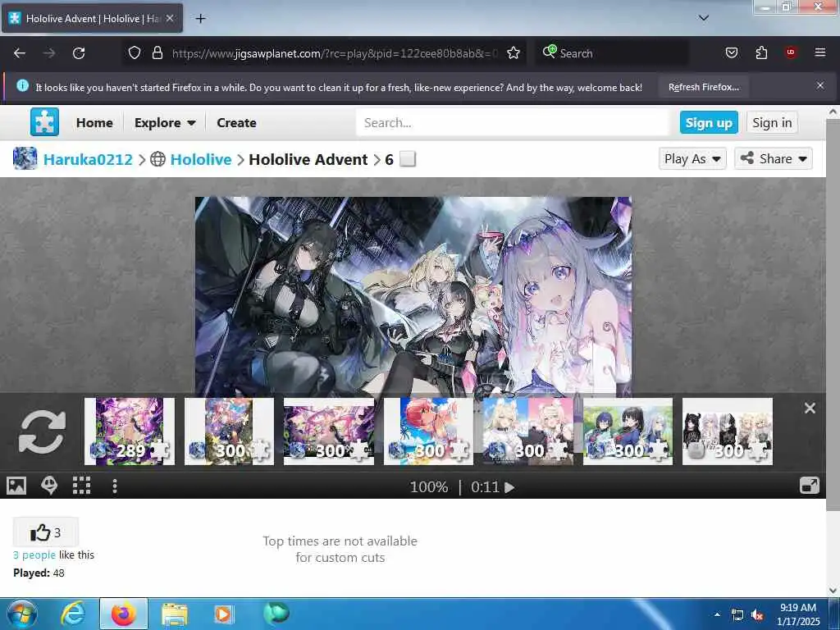The image size is (840, 630).
Task: Reload the page in Firefox
Action: tap(79, 53)
